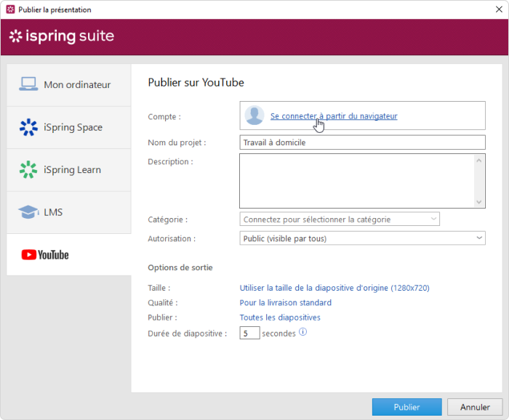Switch to the iSpring Space tab

point(69,127)
